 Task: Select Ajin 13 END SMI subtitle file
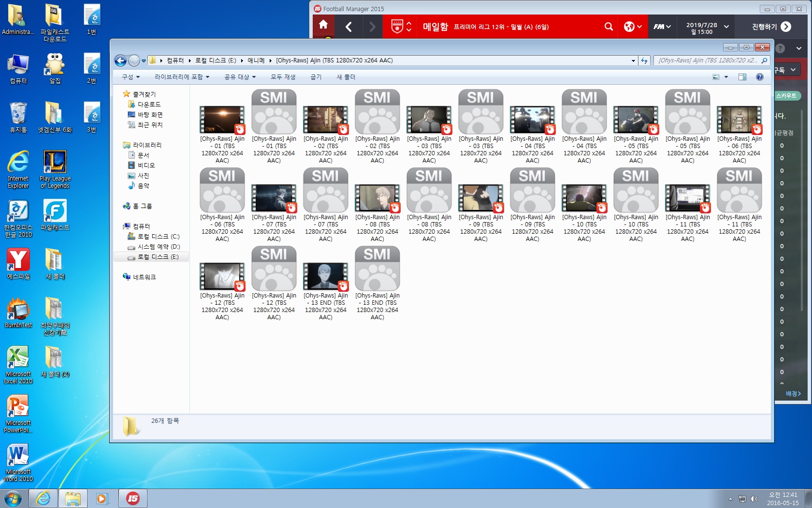[x=377, y=269]
